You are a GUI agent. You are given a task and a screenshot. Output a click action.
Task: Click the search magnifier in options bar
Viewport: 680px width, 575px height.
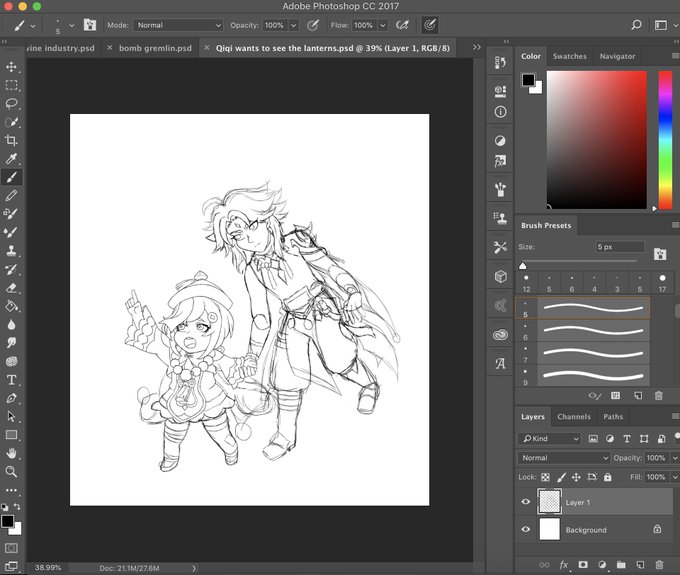[636, 25]
